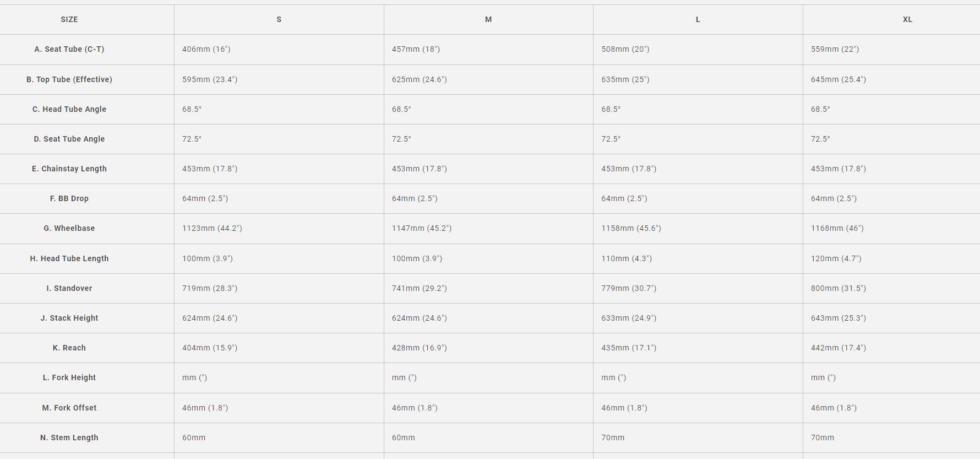Select the S size column header
Image resolution: width=980 pixels, height=459 pixels.
tap(279, 19)
